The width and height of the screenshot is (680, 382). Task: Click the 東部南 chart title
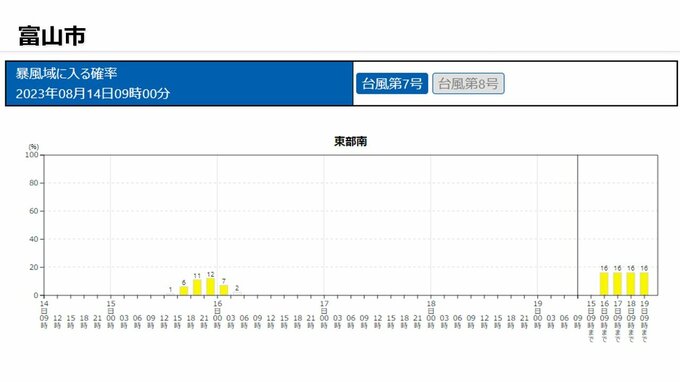click(350, 141)
